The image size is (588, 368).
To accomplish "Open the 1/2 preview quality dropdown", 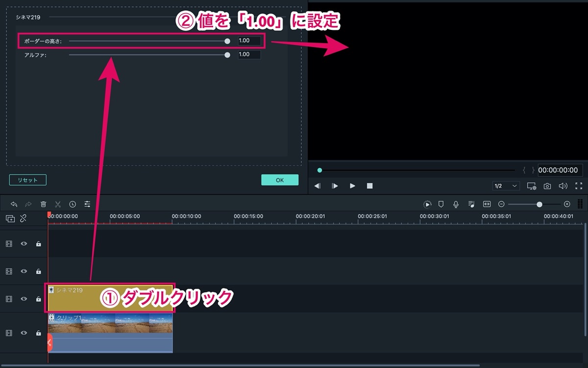I will (x=506, y=186).
